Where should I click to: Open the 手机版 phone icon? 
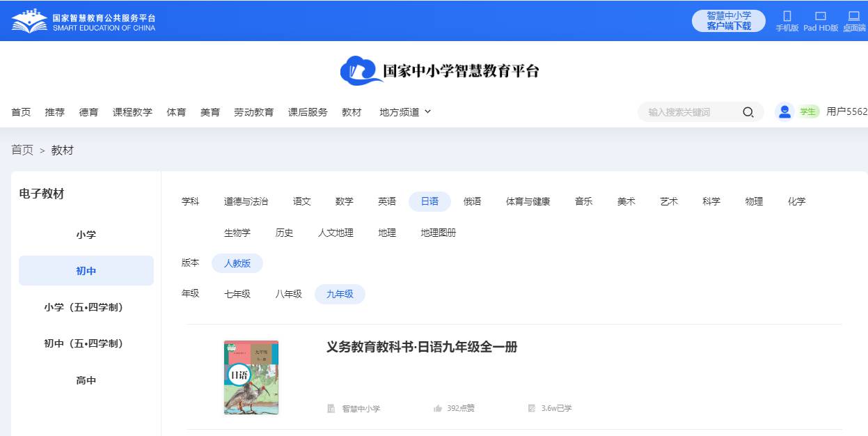[787, 16]
